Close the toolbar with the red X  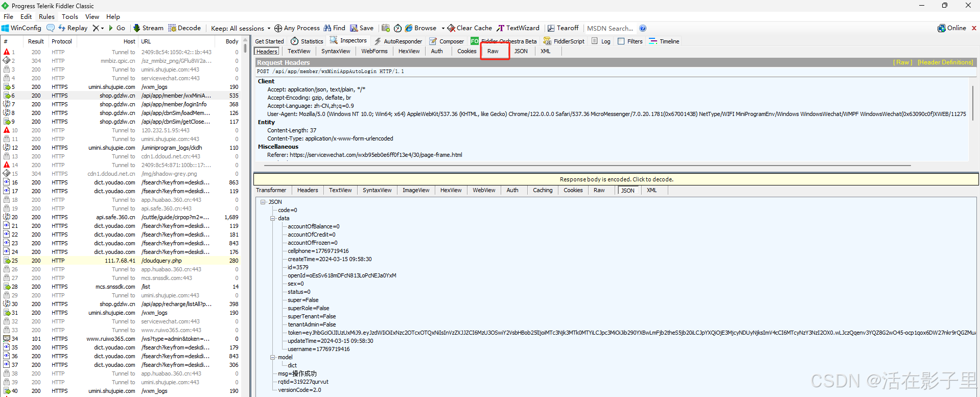974,28
